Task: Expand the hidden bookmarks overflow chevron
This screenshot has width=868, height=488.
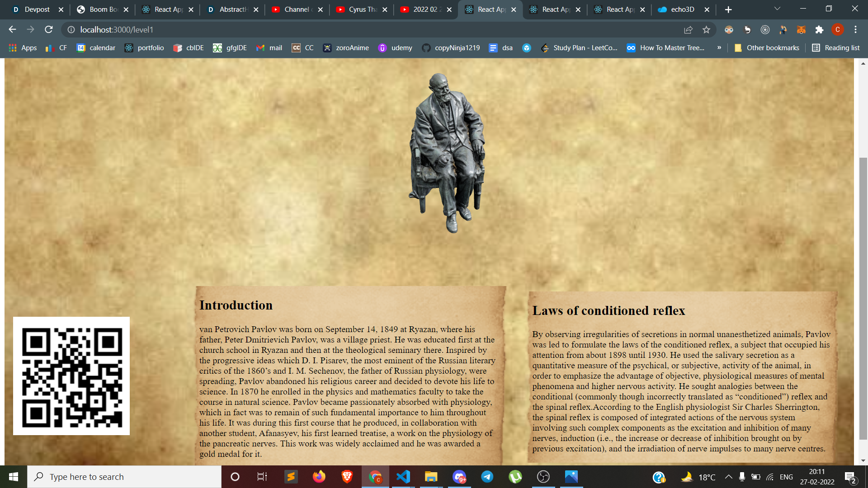Action: coord(719,47)
